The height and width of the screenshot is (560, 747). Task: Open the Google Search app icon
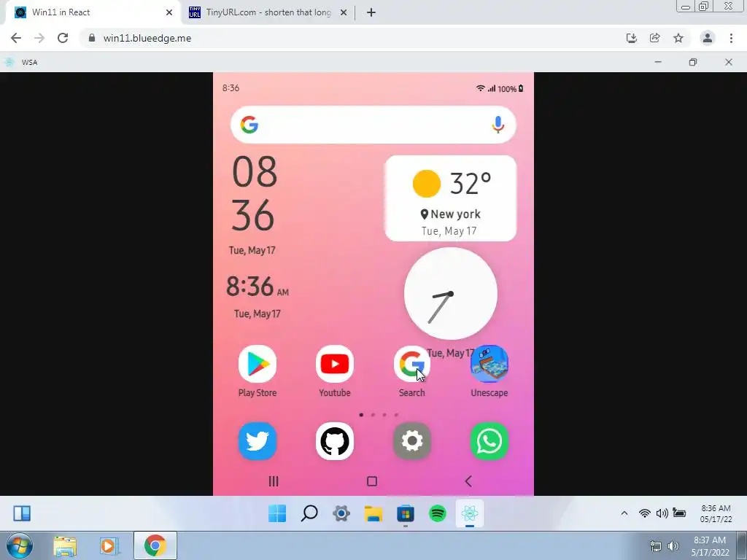(411, 365)
